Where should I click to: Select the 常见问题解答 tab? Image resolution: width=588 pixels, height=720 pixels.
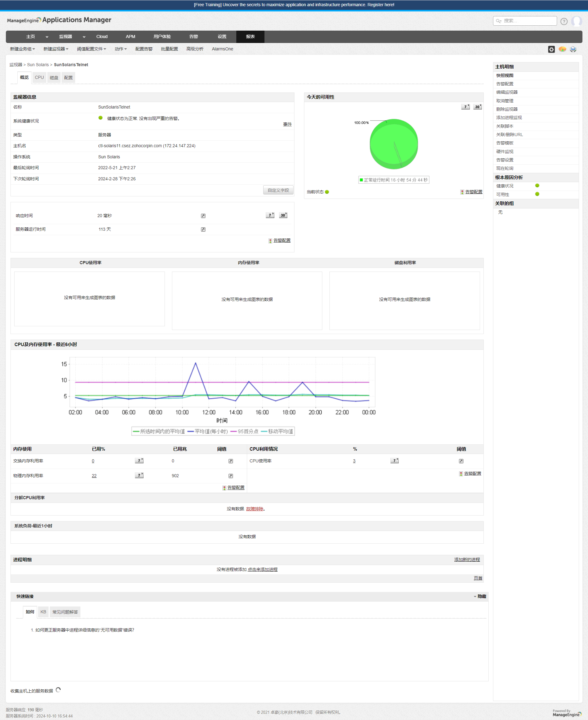65,612
